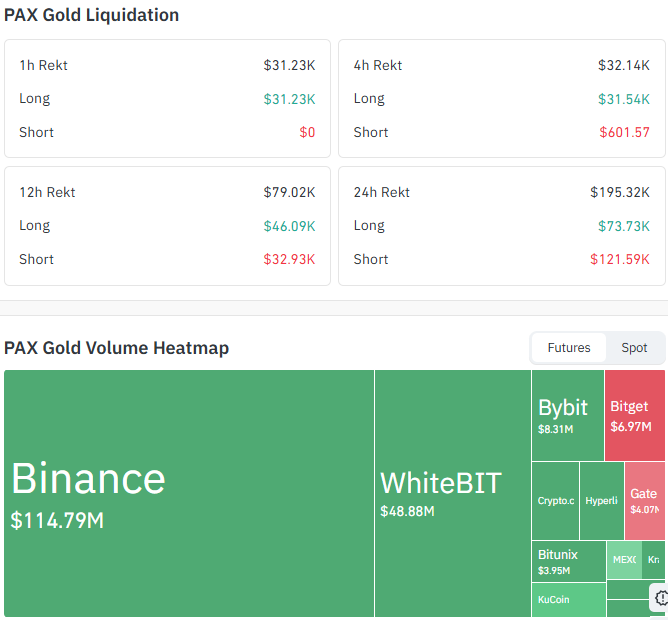Select the 4h Short value $601.57
668x620 pixels.
[x=625, y=132]
